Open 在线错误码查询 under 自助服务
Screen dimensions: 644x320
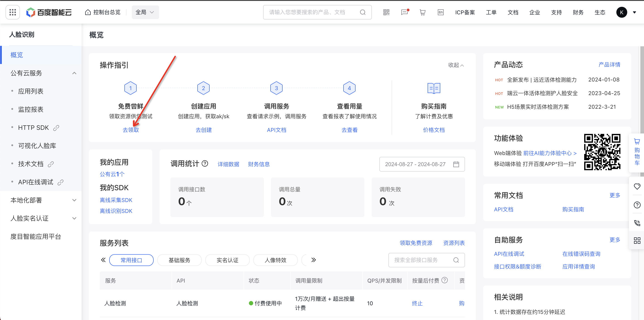click(581, 254)
